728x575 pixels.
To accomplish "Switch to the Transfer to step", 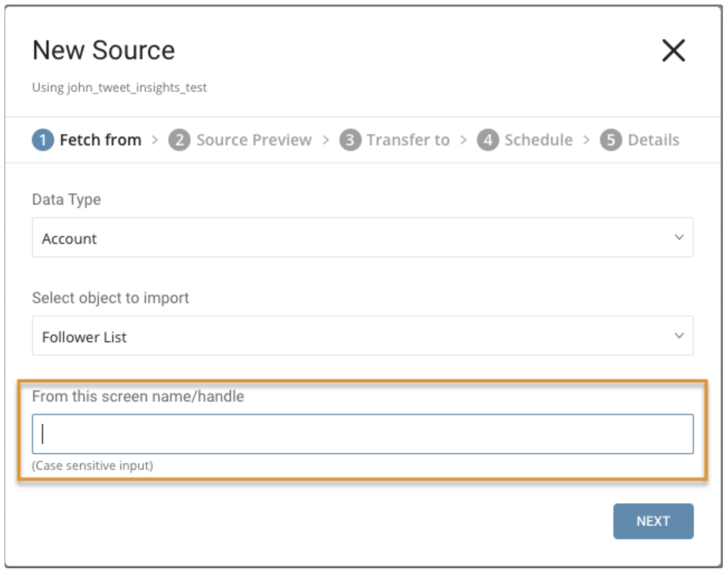I will pyautogui.click(x=408, y=140).
